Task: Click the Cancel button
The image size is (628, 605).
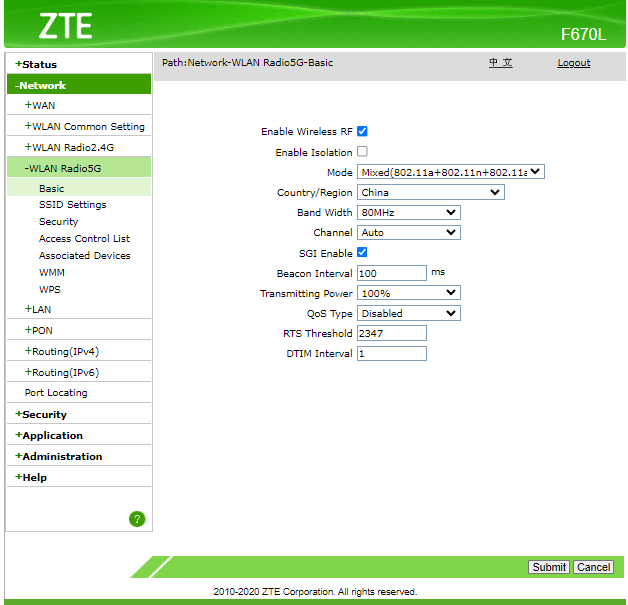Action: pyautogui.click(x=593, y=567)
